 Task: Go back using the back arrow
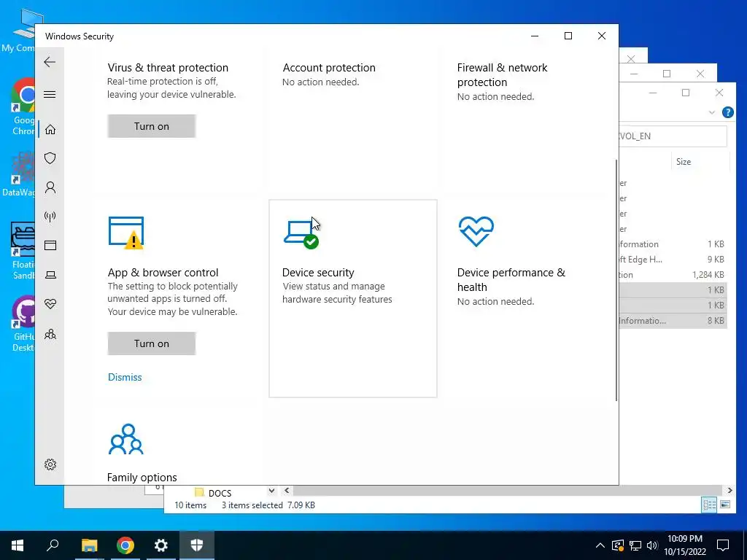pyautogui.click(x=50, y=62)
